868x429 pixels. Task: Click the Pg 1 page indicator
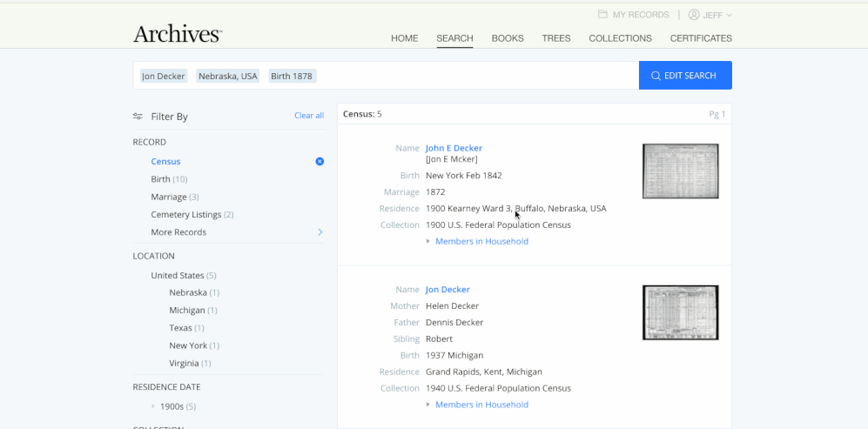[x=717, y=114]
